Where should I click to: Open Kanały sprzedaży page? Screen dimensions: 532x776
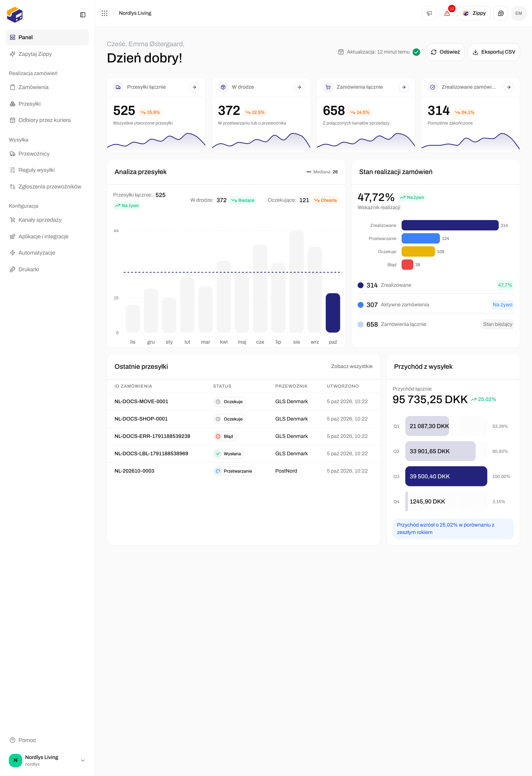pyautogui.click(x=47, y=220)
